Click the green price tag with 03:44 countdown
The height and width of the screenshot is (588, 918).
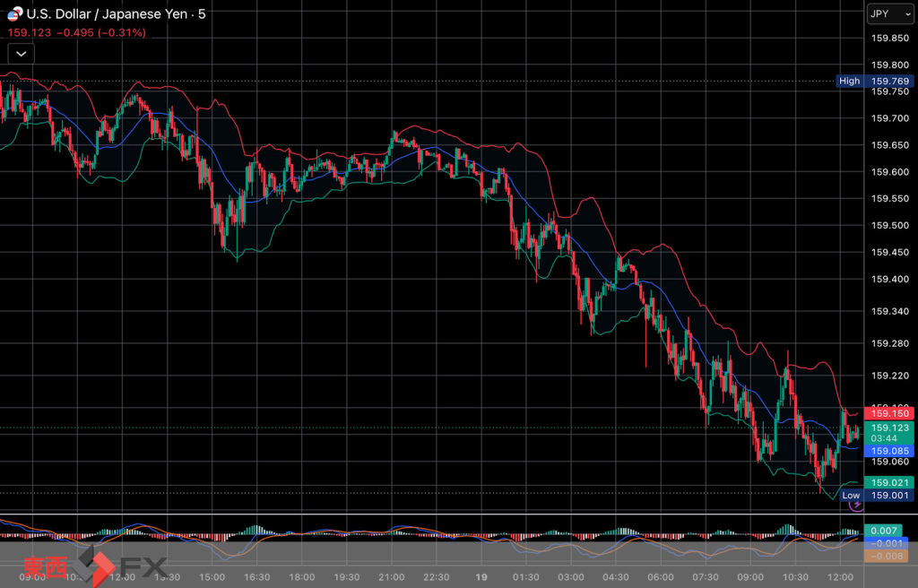(x=889, y=433)
